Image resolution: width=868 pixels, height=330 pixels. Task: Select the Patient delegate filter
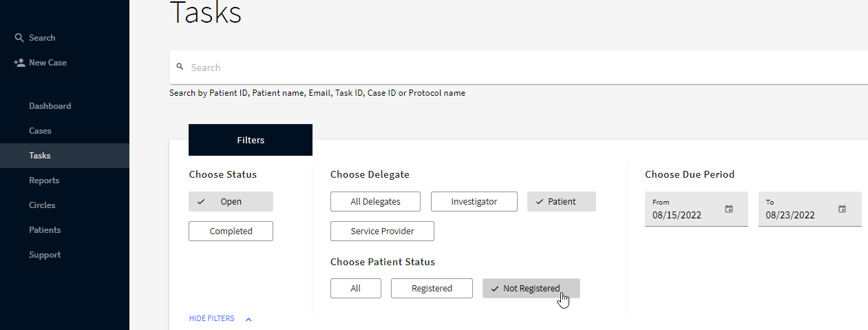point(561,202)
